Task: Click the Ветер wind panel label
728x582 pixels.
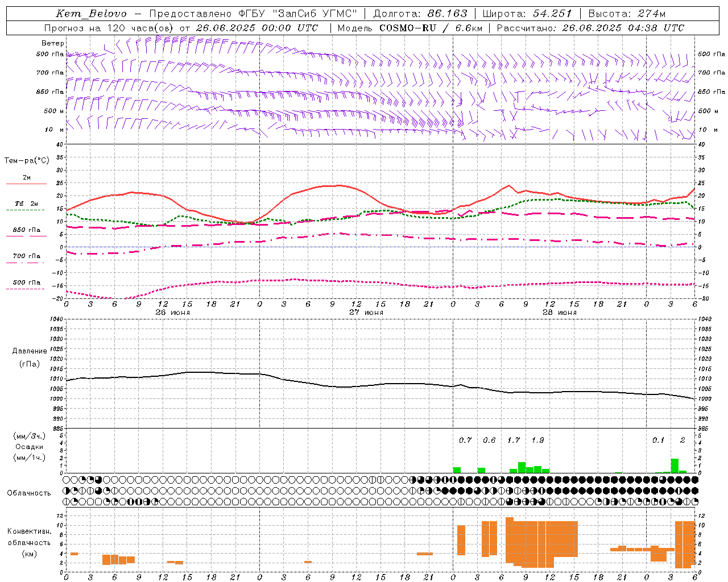Action: (x=53, y=43)
